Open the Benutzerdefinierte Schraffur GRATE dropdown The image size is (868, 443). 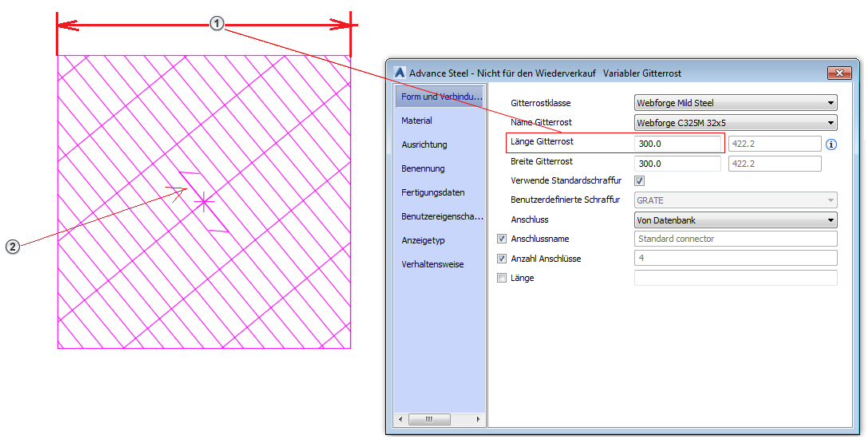[x=736, y=200]
